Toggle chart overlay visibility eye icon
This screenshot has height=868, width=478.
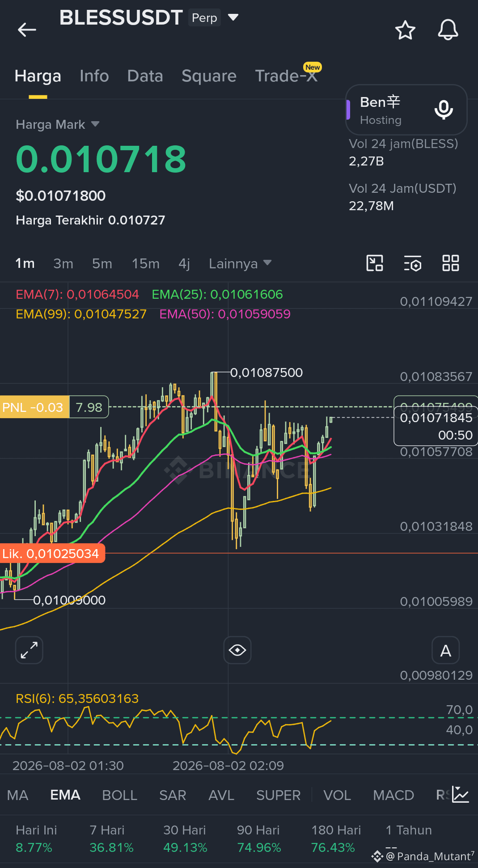237,650
